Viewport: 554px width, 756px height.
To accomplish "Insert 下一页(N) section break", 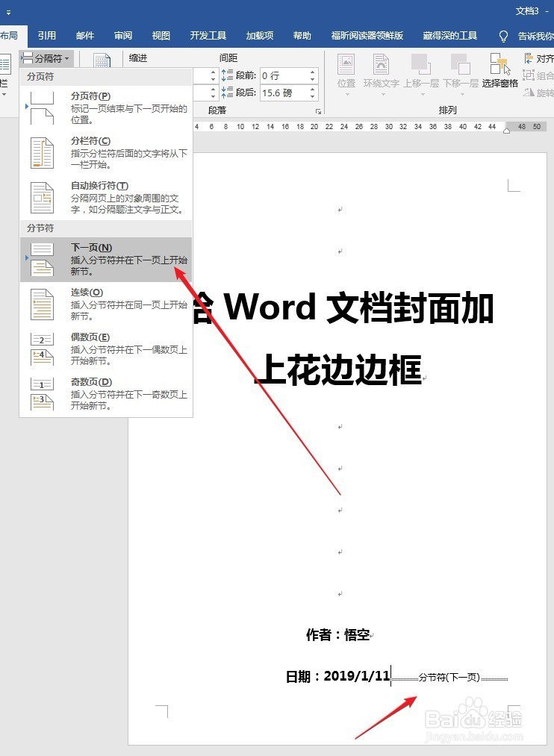I will click(106, 260).
